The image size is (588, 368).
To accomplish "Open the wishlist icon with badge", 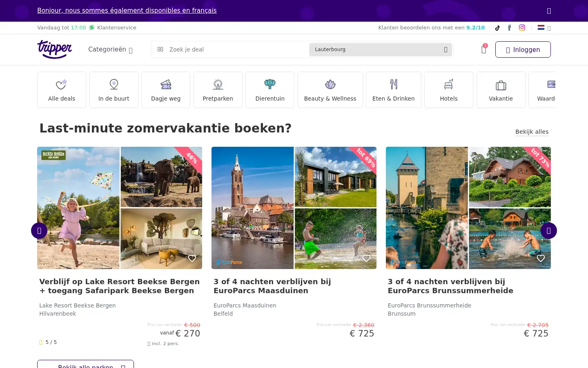I will [484, 49].
